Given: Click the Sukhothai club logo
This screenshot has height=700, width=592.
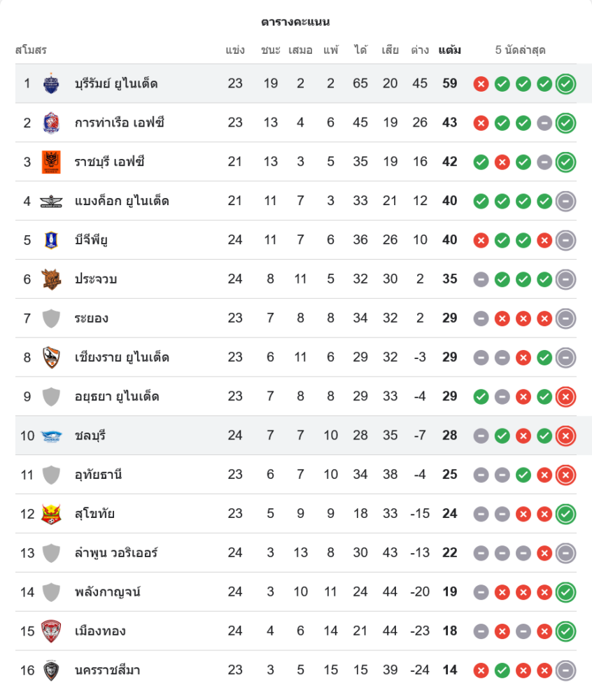Looking at the screenshot, I should point(51,514).
